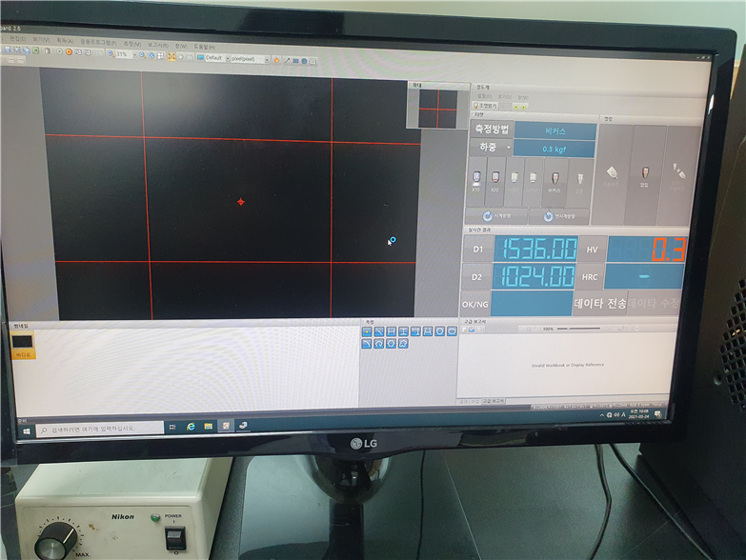This screenshot has height=560, width=746.
Task: Click the 확대 magnifier preview thumbnail
Action: tap(437, 109)
